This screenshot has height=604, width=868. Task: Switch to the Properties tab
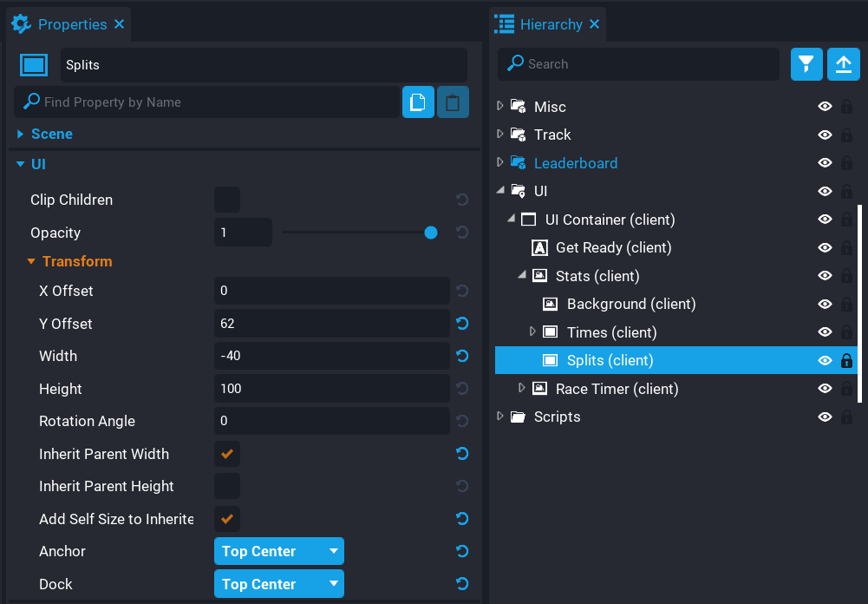(x=71, y=24)
